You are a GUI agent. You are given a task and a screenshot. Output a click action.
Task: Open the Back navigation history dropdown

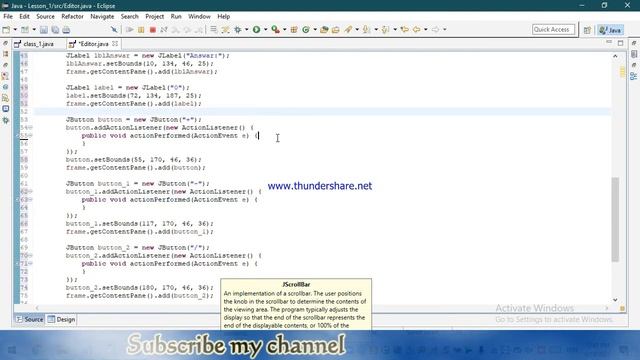(425, 30)
